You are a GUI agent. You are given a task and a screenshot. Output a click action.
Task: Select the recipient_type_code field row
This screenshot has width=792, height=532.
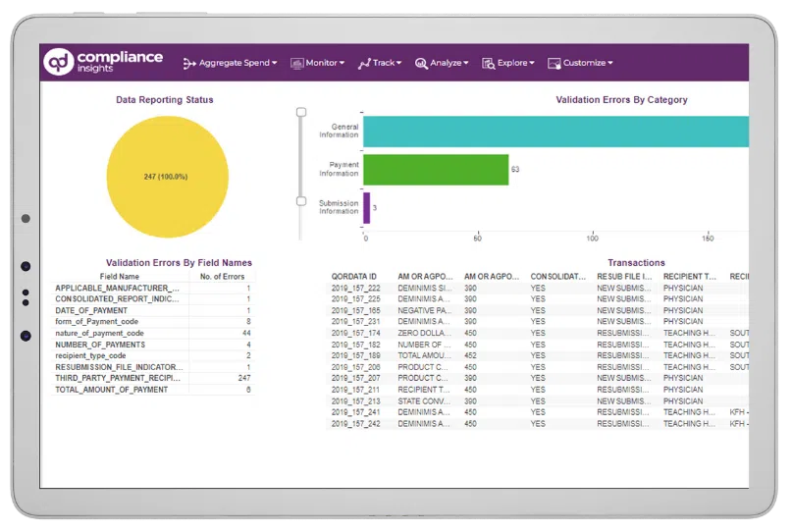coord(152,355)
